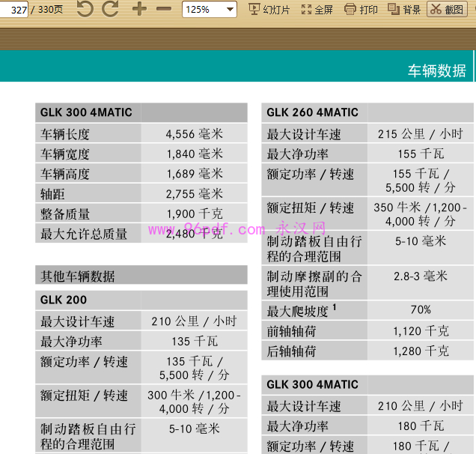Image resolution: width=476 pixels, height=454 pixels.
Task: Select the 最大爬坡度 row label
Action: 302,311
